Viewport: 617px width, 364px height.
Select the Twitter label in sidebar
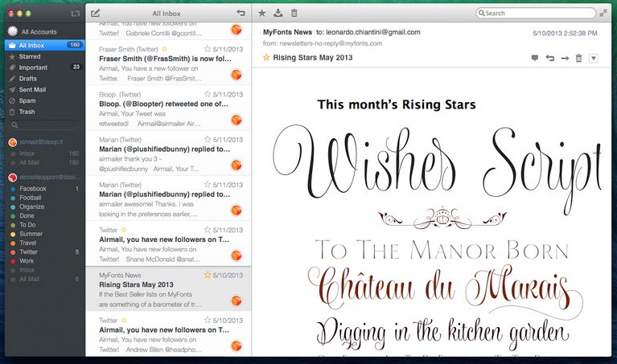click(29, 252)
